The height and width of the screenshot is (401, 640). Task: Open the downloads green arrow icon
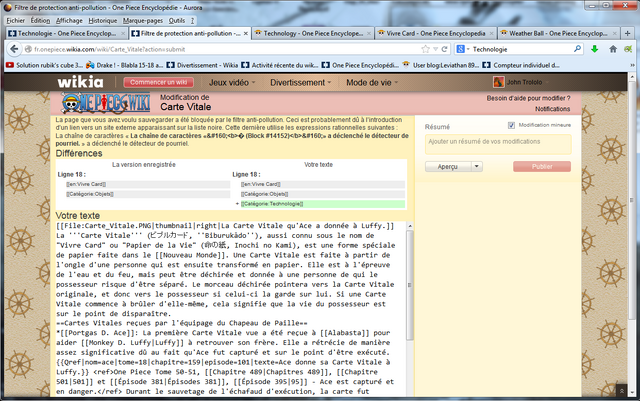594,49
